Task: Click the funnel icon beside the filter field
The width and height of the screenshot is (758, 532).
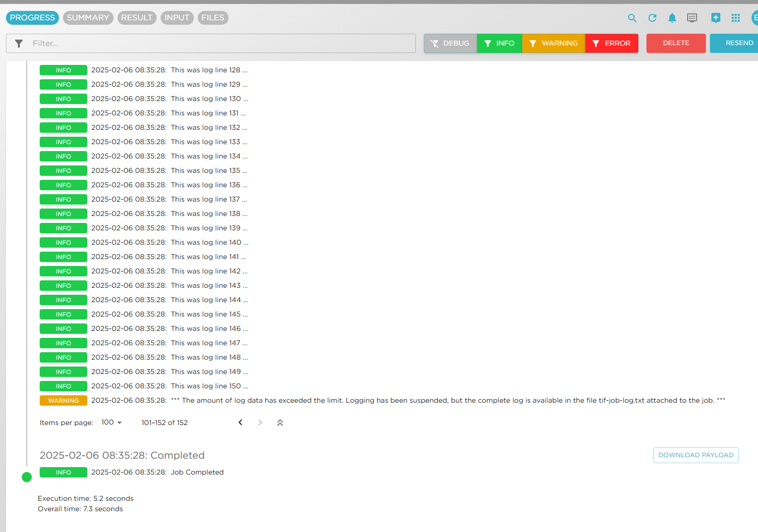Action: 19,43
